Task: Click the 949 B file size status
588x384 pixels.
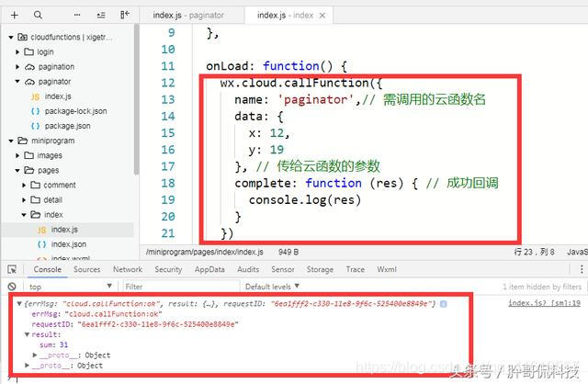Action: [288, 252]
